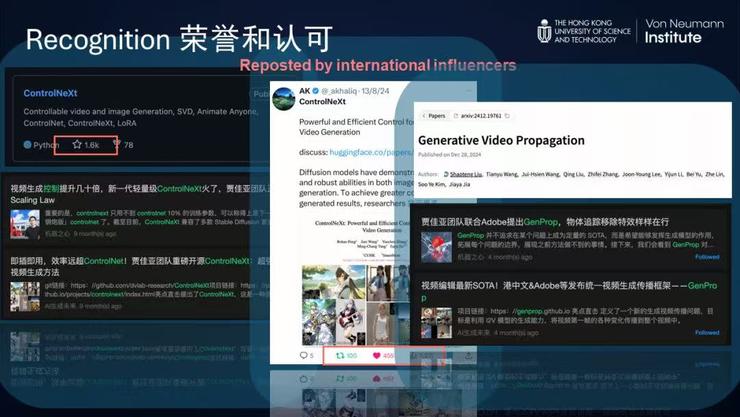This screenshot has height=417, width=740.
Task: Open thumbnail of the Adobe GenProp article
Action: 436,247
